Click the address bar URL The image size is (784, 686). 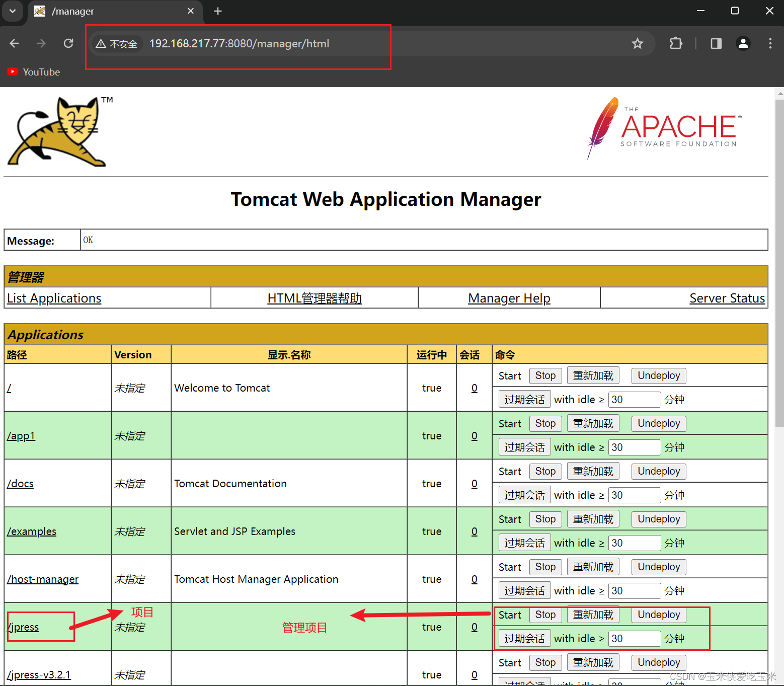[239, 44]
